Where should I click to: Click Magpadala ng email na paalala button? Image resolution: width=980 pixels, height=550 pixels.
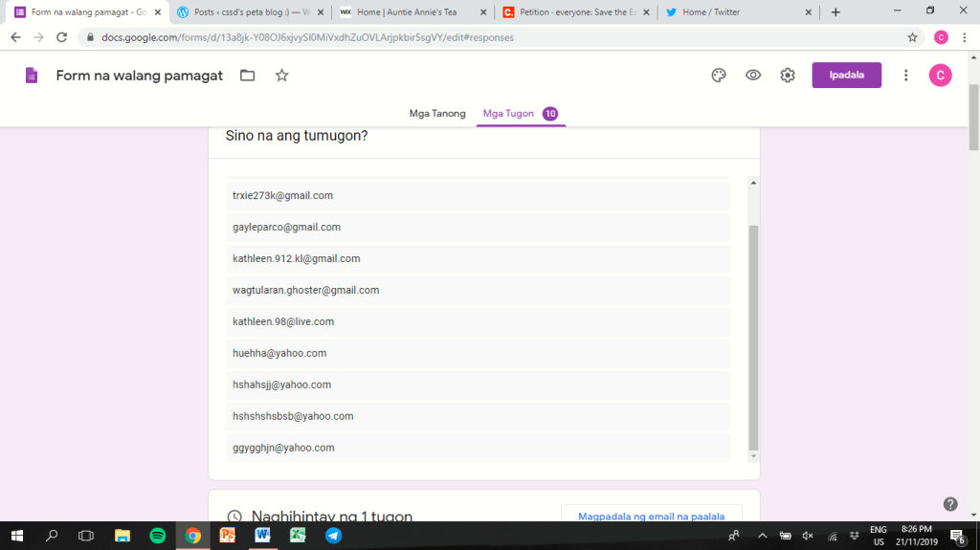[x=651, y=517]
